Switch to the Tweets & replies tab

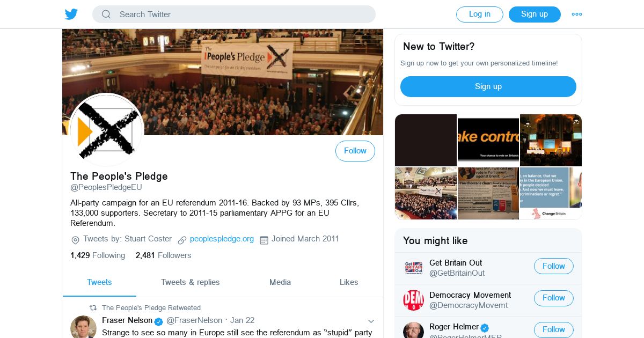click(x=191, y=282)
